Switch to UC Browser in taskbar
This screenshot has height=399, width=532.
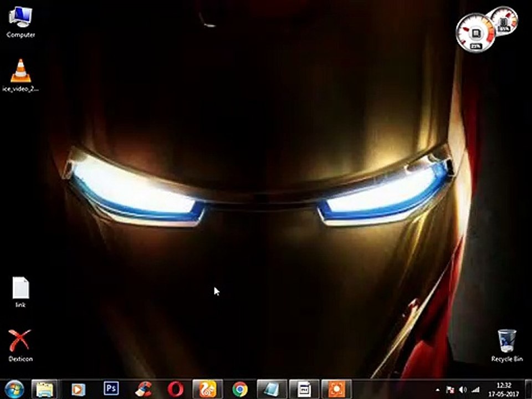pyautogui.click(x=207, y=389)
